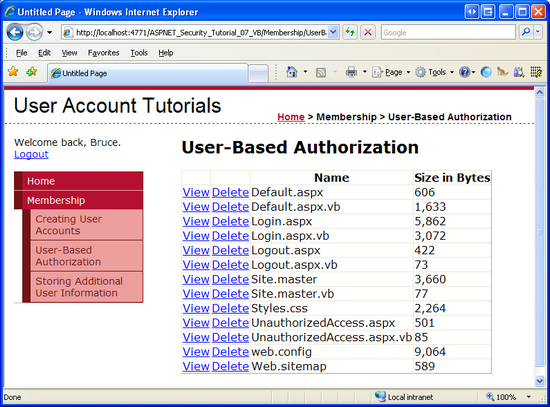This screenshot has height=407, width=550.
Task: Expand the address bar history dropdown
Action: [333, 32]
